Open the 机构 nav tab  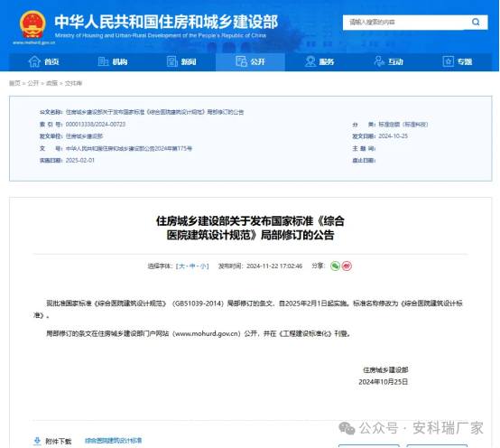(113, 61)
